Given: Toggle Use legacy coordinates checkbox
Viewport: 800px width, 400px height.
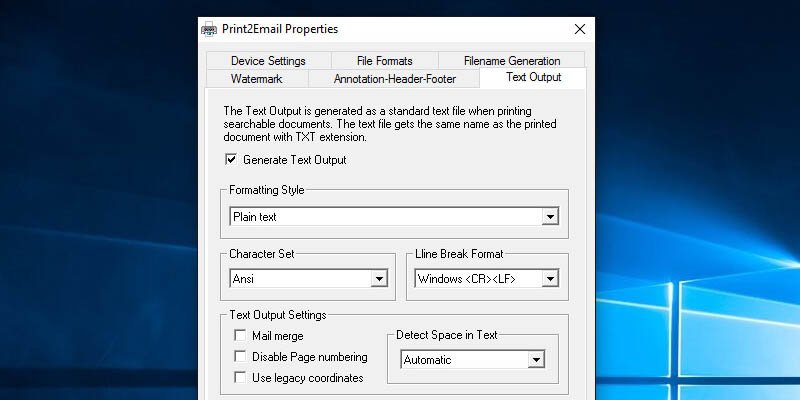Looking at the screenshot, I should (x=240, y=378).
